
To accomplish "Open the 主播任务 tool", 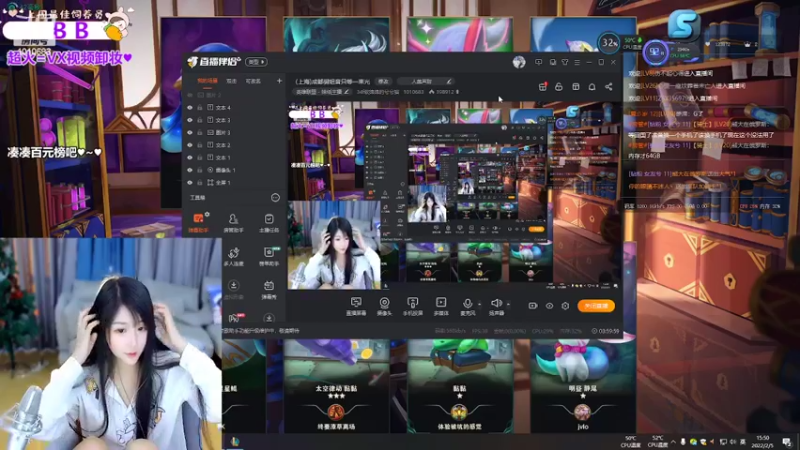I will pyautogui.click(x=269, y=222).
